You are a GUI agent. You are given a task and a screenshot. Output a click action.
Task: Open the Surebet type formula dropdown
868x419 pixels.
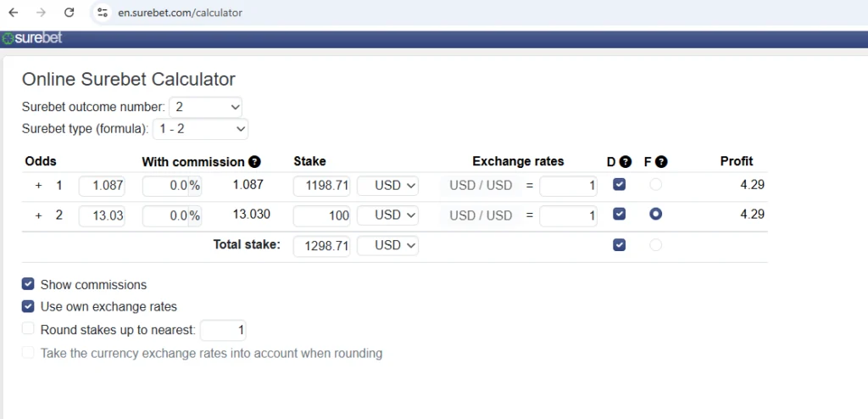pos(200,129)
